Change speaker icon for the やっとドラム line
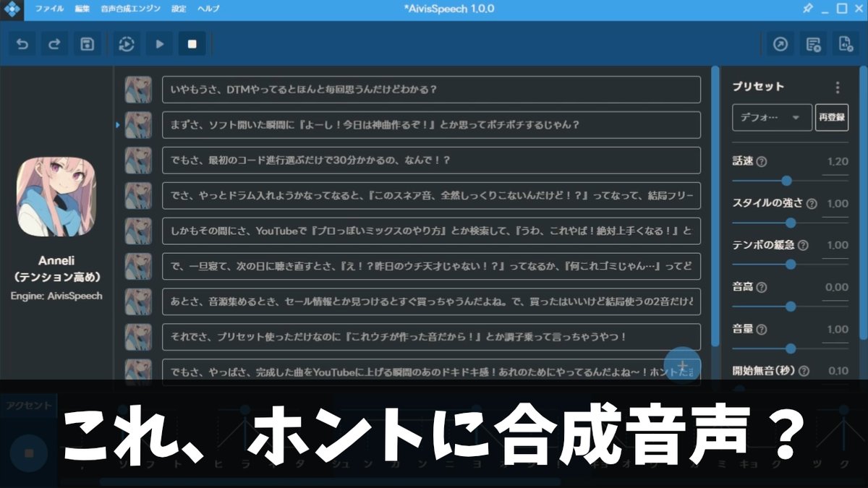The image size is (868, 488). pos(138,195)
